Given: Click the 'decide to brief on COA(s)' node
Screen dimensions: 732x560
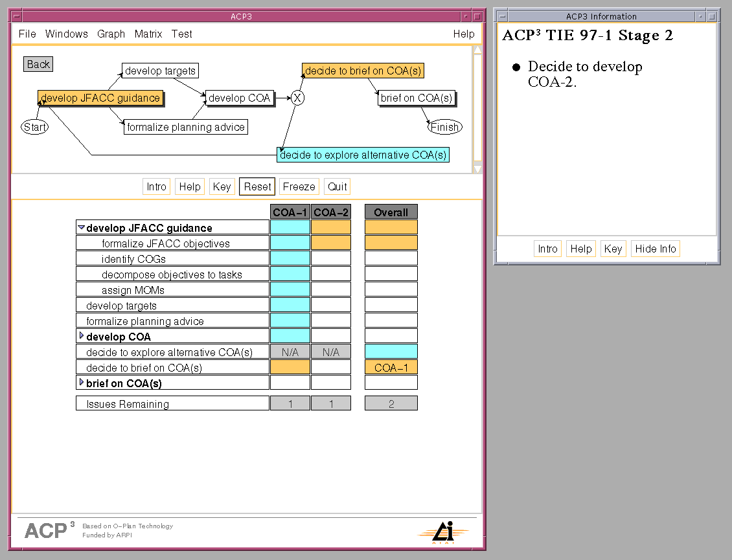Looking at the screenshot, I should [x=363, y=71].
